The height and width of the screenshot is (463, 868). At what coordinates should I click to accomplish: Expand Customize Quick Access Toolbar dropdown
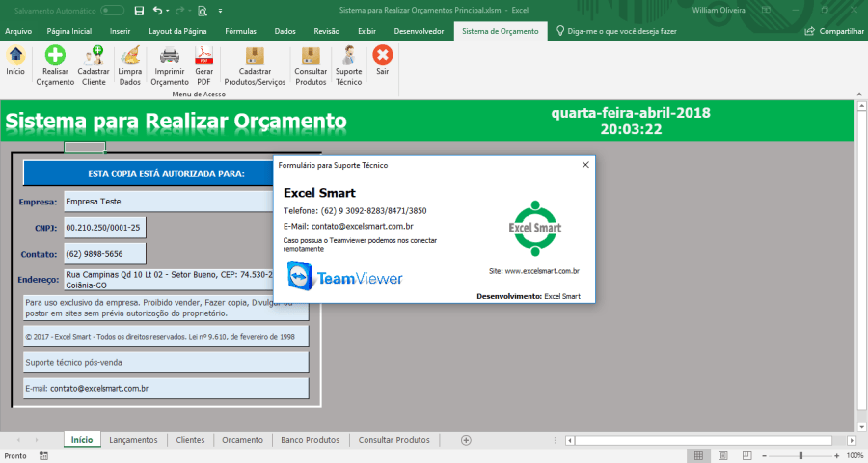coord(220,11)
